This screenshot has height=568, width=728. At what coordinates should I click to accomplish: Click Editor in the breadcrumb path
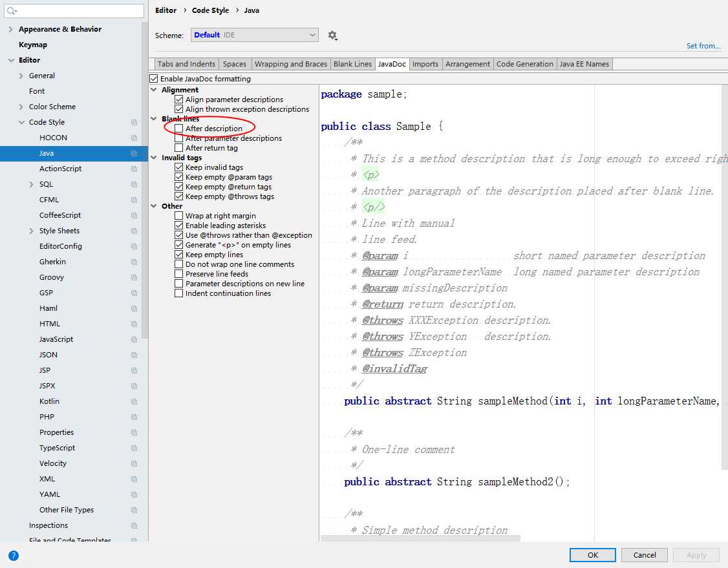click(x=166, y=10)
